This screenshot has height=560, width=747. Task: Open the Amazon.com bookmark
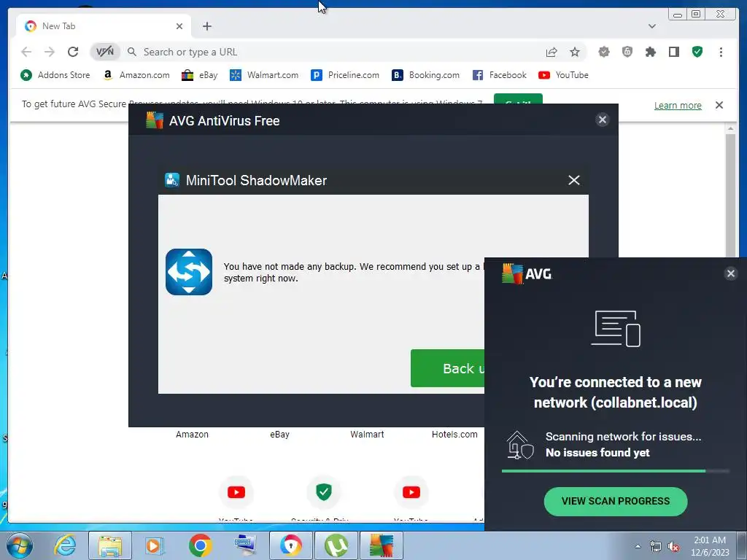point(136,75)
